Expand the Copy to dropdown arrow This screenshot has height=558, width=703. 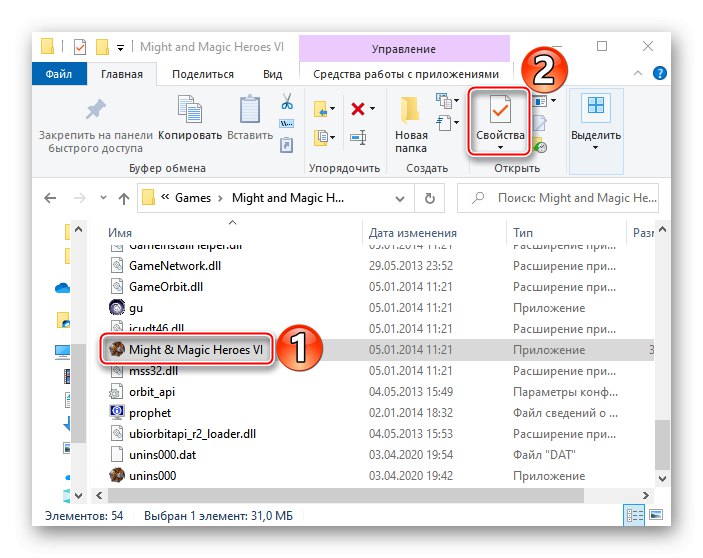coord(333,137)
